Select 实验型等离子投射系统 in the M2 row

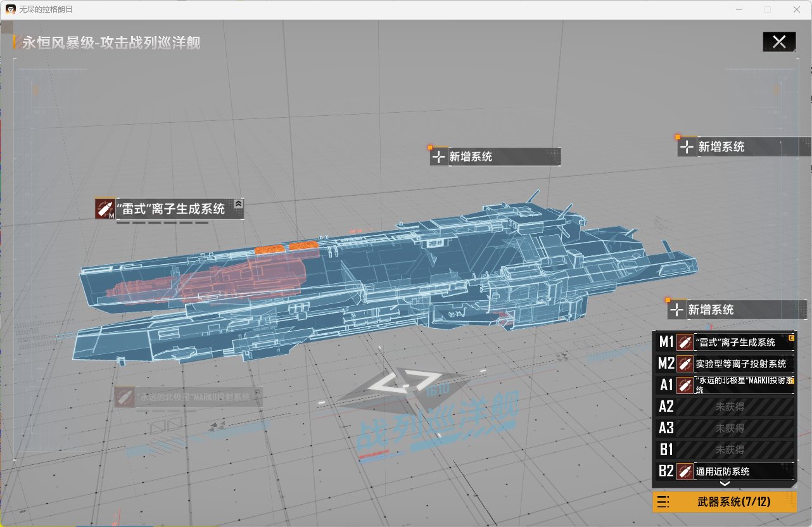[741, 364]
